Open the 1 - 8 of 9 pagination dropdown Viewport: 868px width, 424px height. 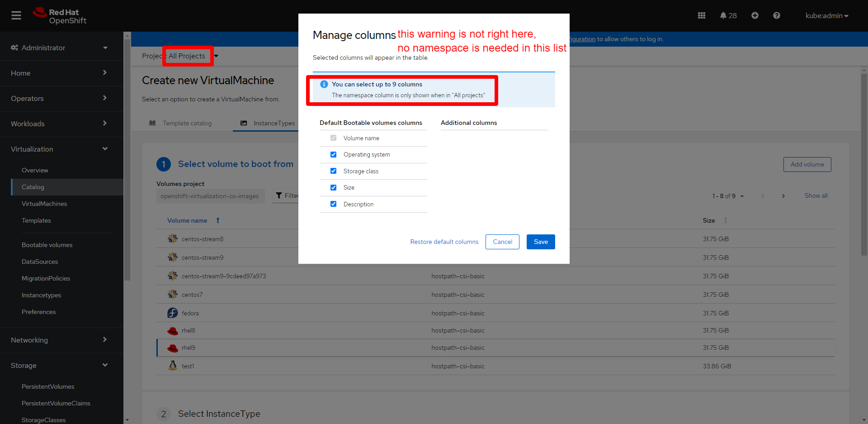(728, 196)
